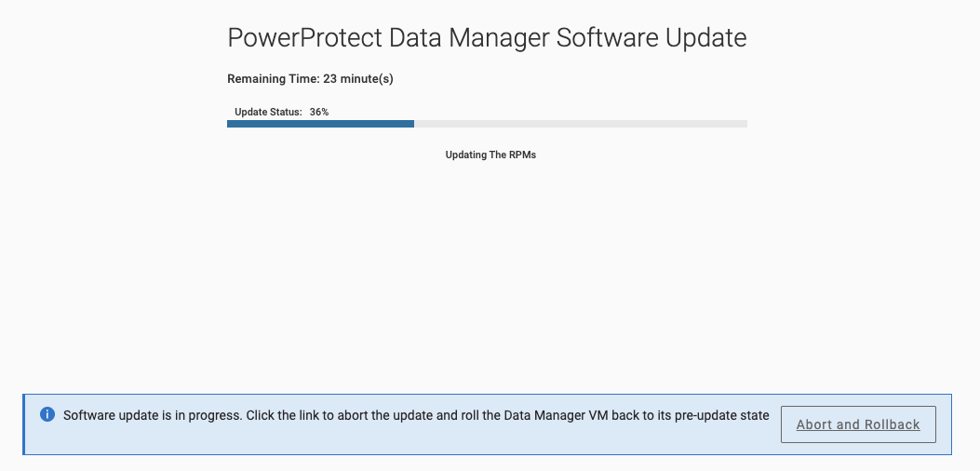The image size is (980, 471).
Task: Click the 'Updating The RPMs' status text
Action: 490,155
